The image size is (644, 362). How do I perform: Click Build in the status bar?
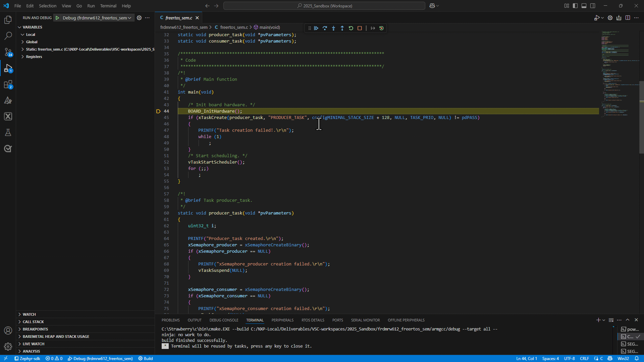tap(146, 358)
